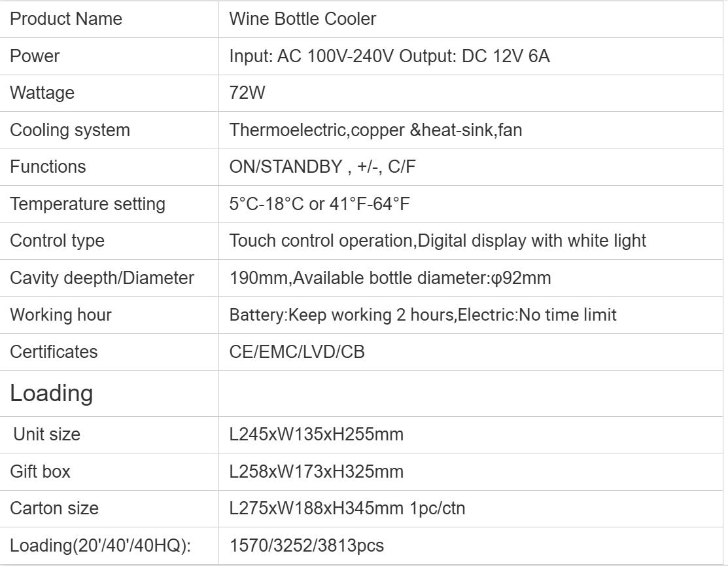
Task: Select the touch control operation description
Action: 438,241
